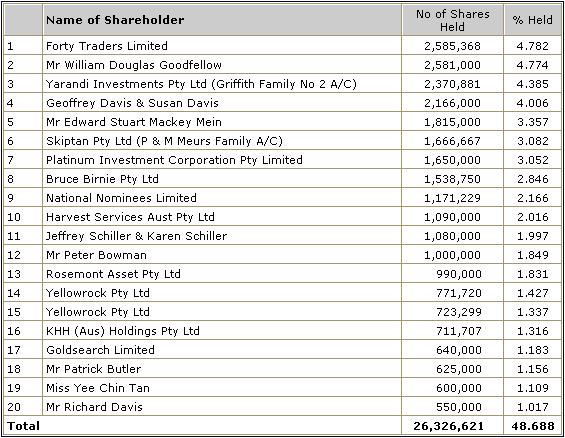Click Platinum Investment Corporation Pty Limited

pyautogui.click(x=174, y=160)
